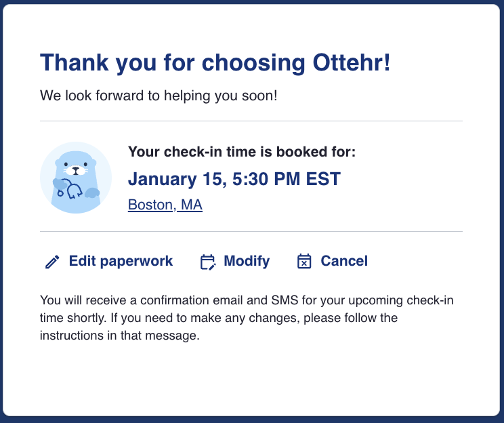Click the otter mascot's face
This screenshot has width=504, height=423.
(75, 165)
